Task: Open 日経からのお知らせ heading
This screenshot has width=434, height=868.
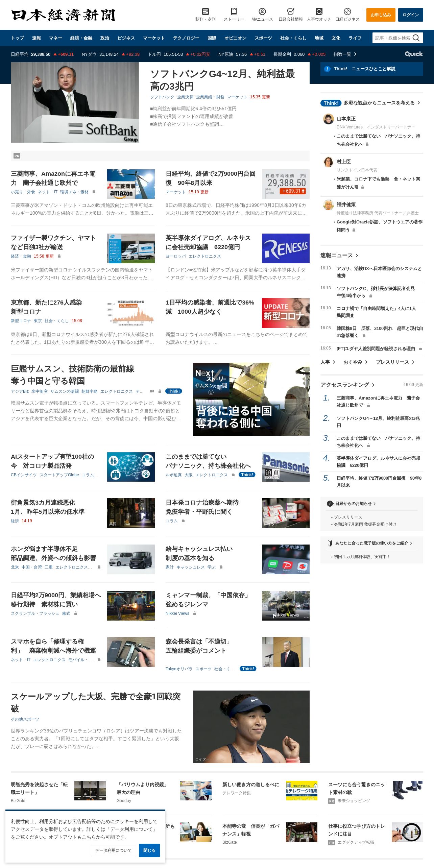Action: click(x=355, y=504)
